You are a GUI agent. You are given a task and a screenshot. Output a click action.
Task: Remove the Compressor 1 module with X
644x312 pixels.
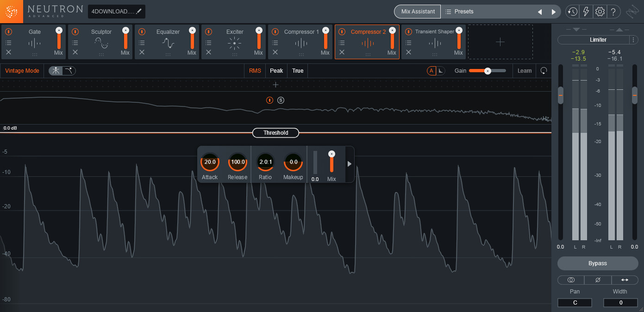[x=275, y=52]
